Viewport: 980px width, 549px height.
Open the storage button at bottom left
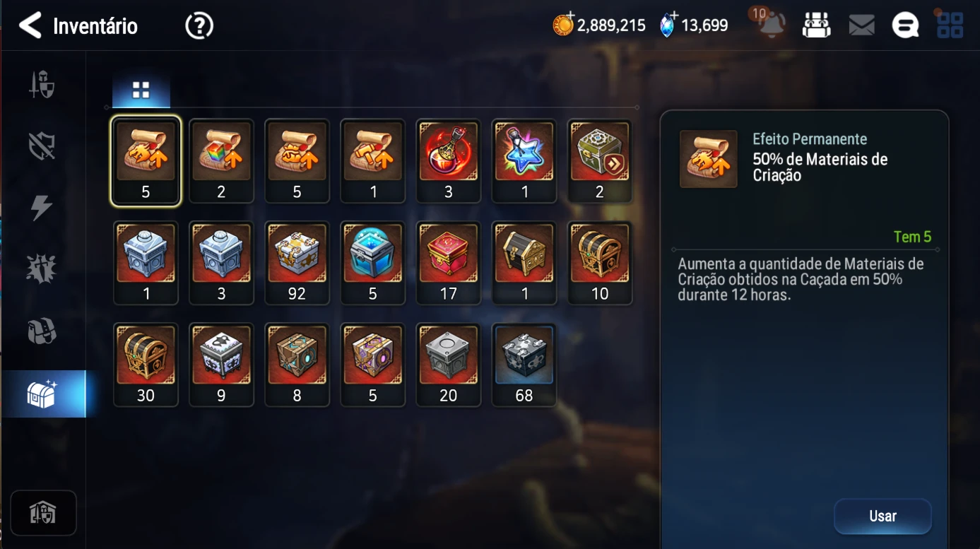click(43, 513)
